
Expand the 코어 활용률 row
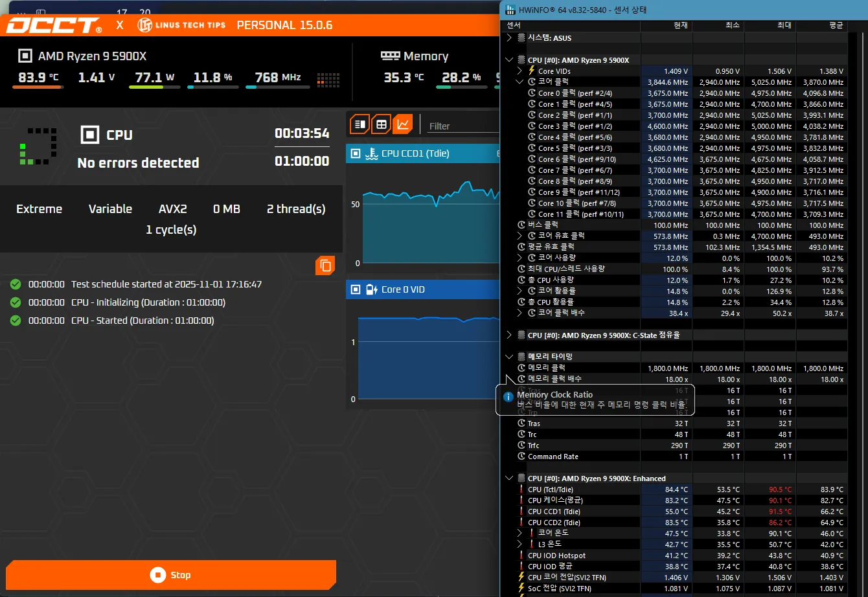tap(520, 291)
